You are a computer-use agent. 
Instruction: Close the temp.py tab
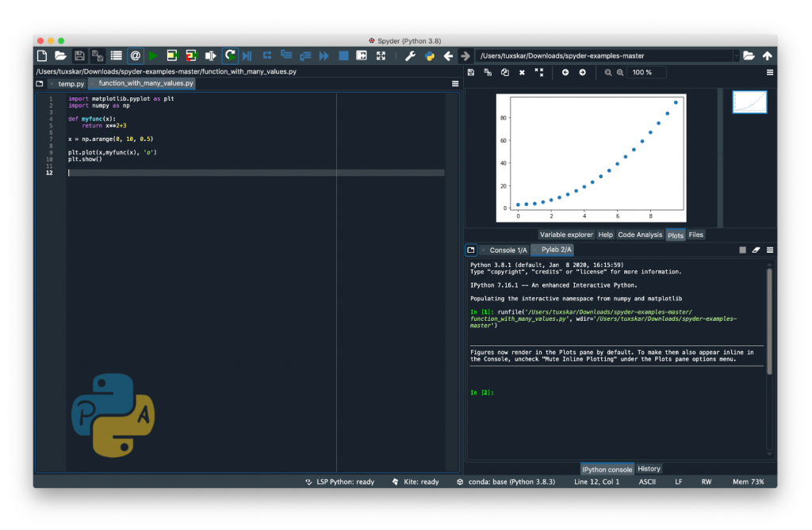[x=52, y=84]
